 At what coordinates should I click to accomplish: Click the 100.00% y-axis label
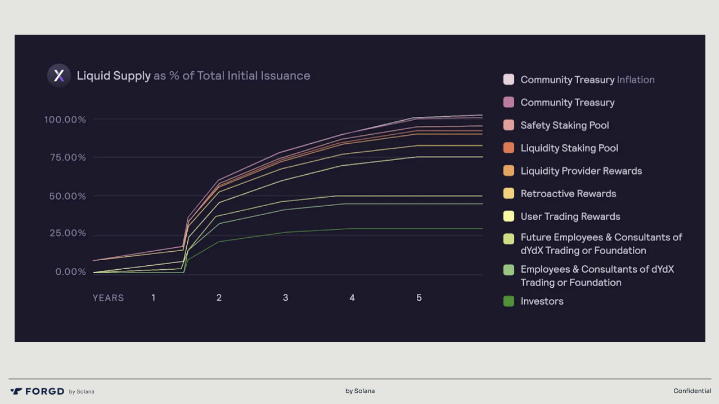[x=65, y=120]
